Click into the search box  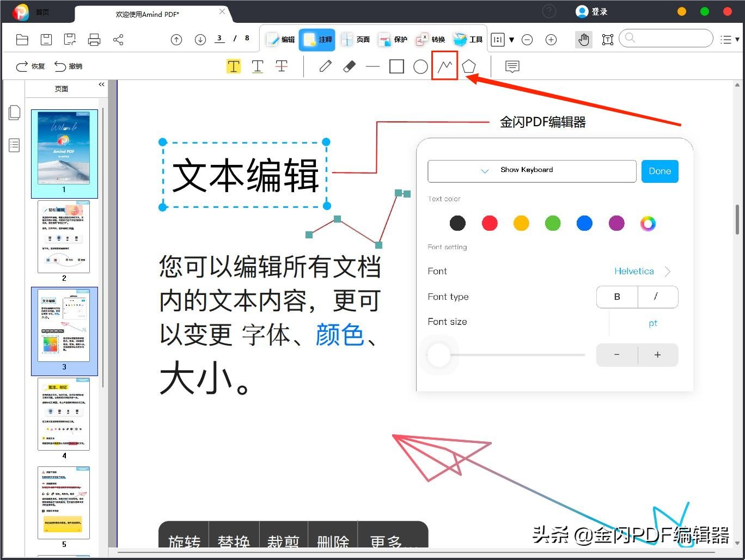pyautogui.click(x=666, y=38)
